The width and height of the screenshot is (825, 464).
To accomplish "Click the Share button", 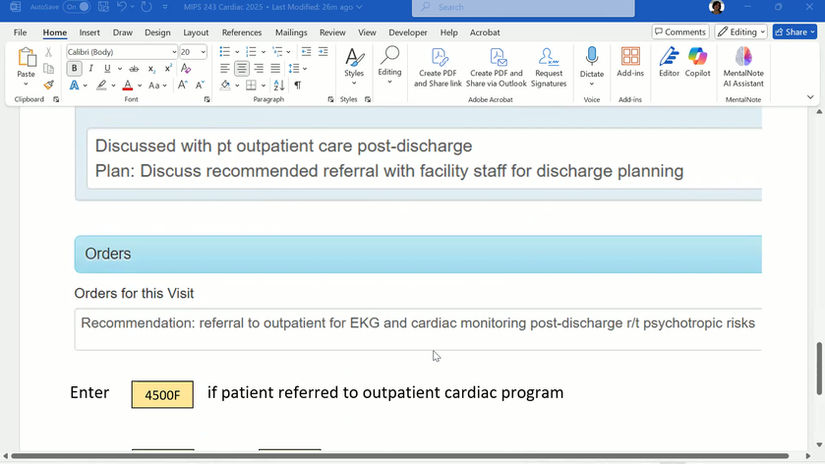I will tap(794, 32).
